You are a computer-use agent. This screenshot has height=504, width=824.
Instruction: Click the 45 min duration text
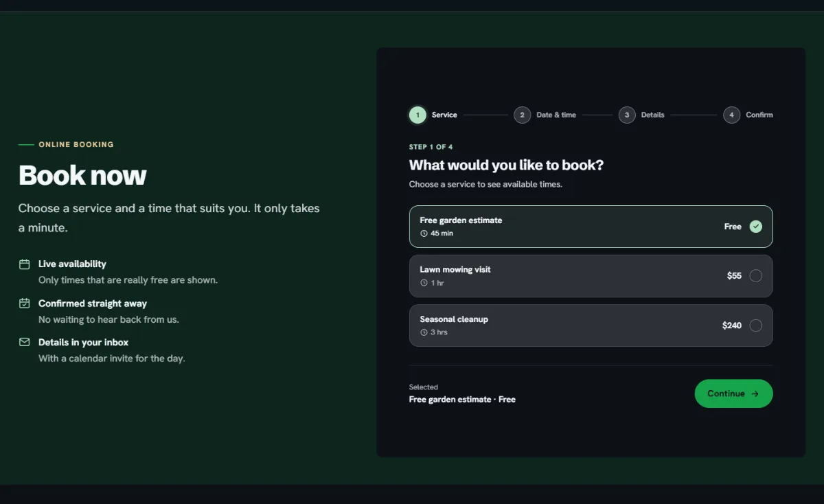pos(442,233)
